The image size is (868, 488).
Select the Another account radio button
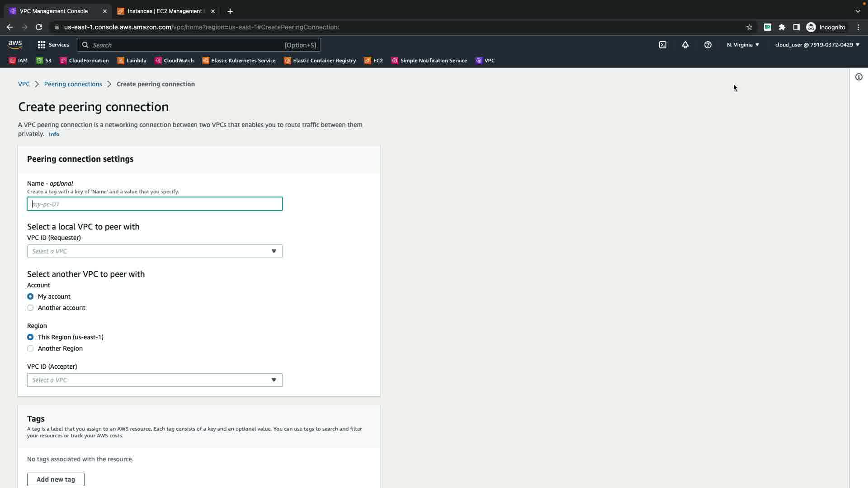(30, 308)
